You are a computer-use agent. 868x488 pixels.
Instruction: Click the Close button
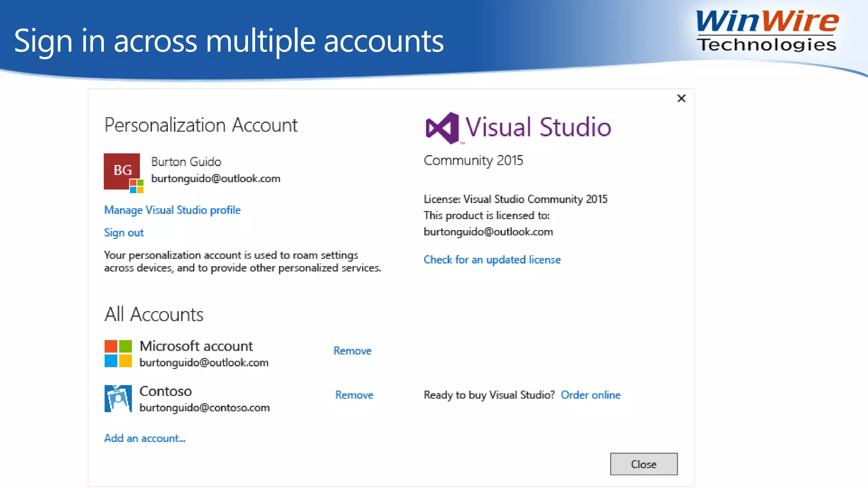coord(644,464)
